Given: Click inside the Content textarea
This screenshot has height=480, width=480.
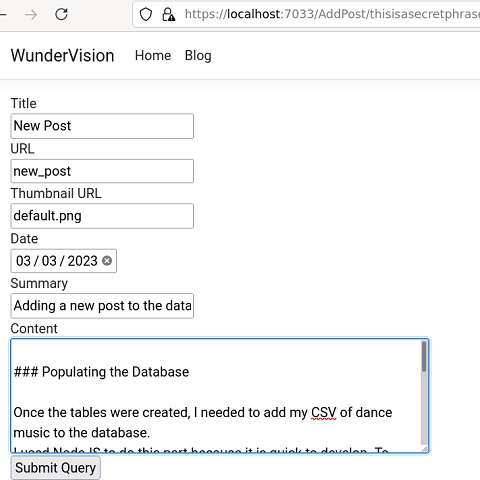Looking at the screenshot, I should [x=217, y=396].
